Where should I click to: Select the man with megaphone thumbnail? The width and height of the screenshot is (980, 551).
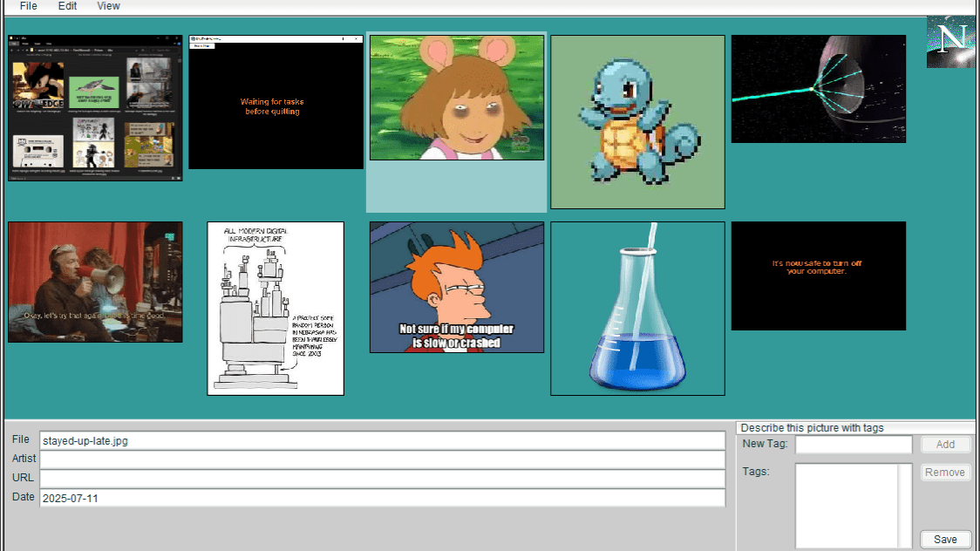pos(95,282)
